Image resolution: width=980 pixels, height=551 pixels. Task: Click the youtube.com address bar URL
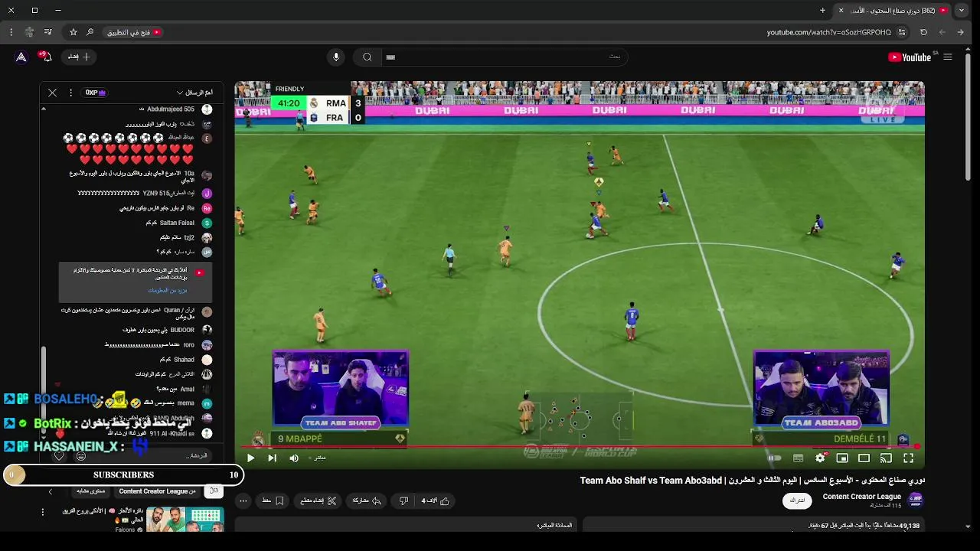829,32
